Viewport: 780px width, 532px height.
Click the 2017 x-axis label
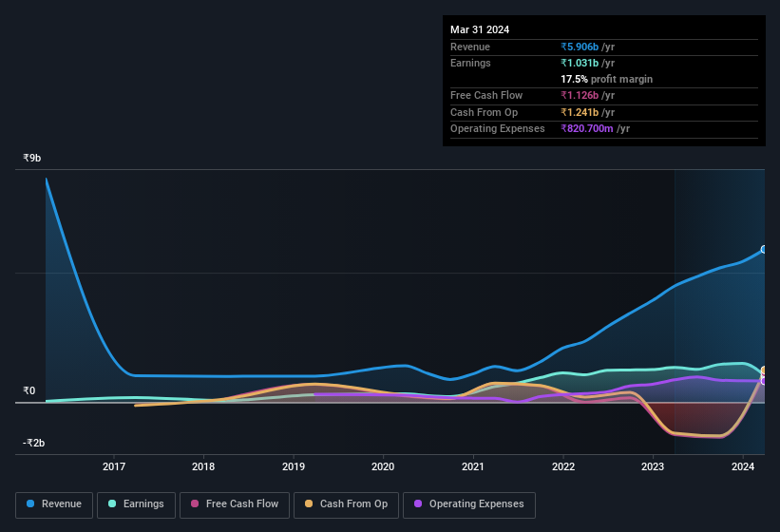point(114,466)
